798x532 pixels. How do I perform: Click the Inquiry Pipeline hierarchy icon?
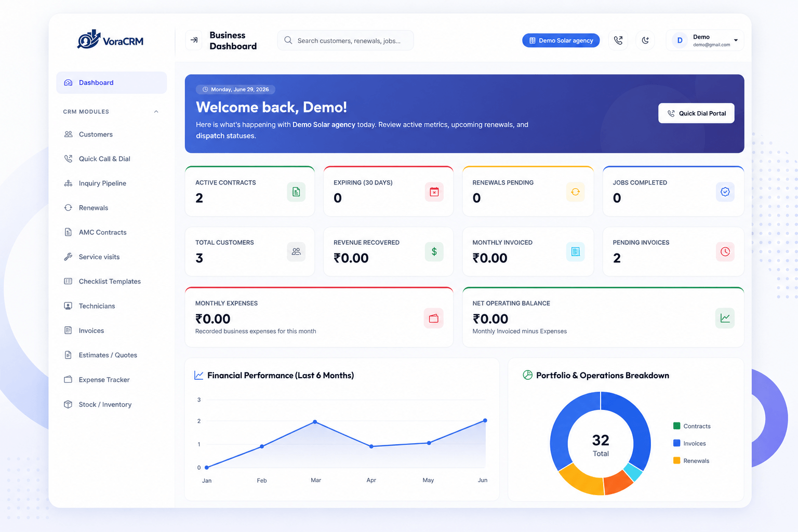point(68,183)
